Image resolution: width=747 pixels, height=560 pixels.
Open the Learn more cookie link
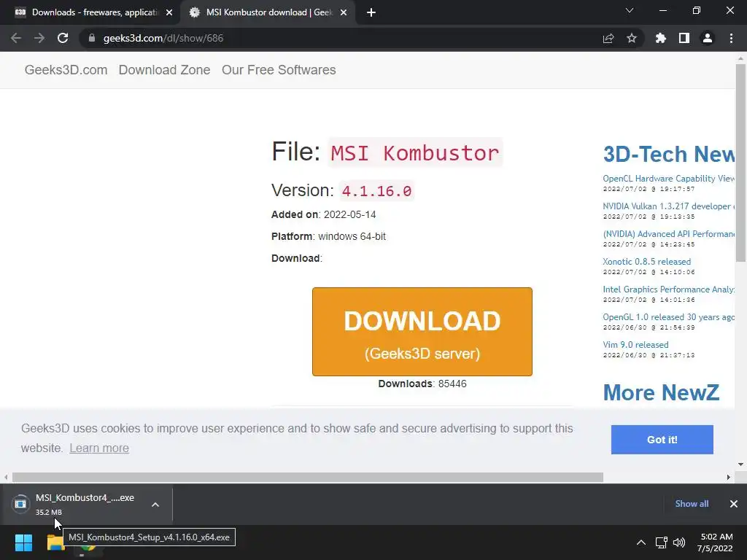(x=99, y=448)
